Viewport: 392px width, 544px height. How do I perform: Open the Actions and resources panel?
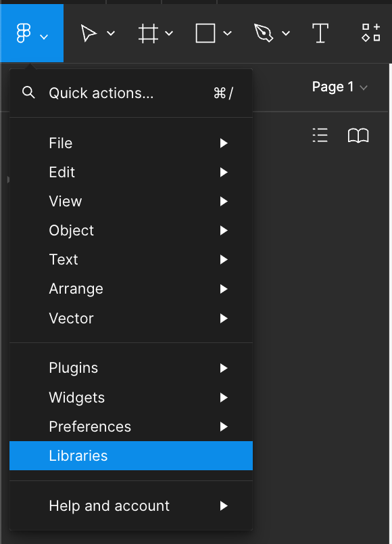click(x=370, y=32)
